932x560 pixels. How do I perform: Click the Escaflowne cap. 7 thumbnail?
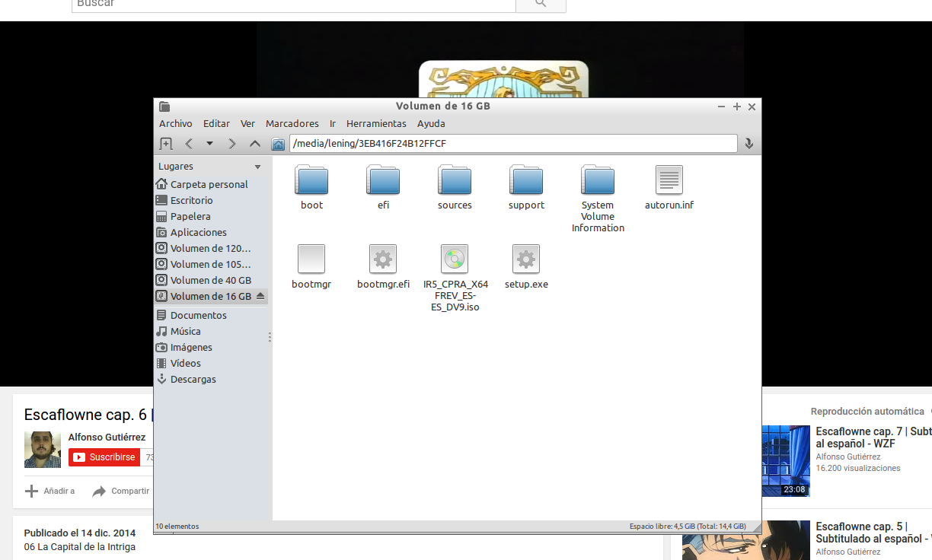(786, 461)
